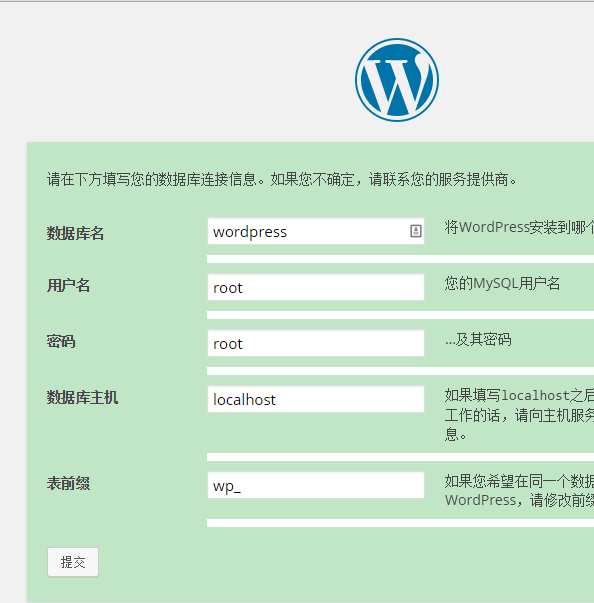Click the 用户名 label
The image size is (594, 603).
coord(68,286)
